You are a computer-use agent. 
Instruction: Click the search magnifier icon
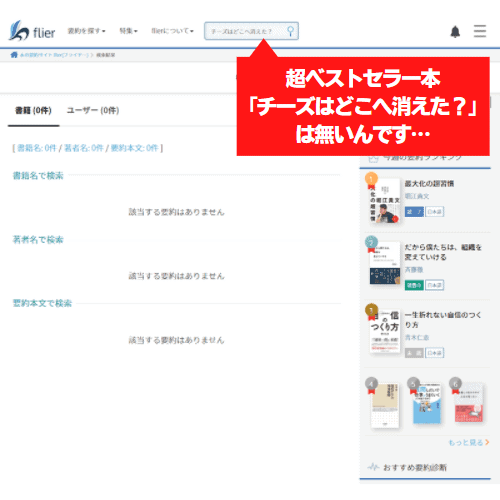click(x=290, y=31)
